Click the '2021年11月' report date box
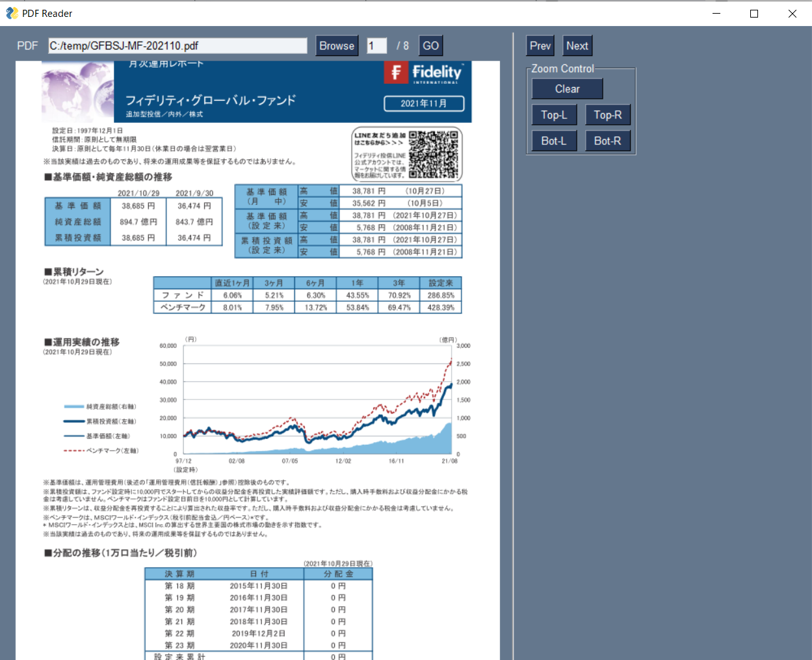The height and width of the screenshot is (660, 812). pos(424,103)
